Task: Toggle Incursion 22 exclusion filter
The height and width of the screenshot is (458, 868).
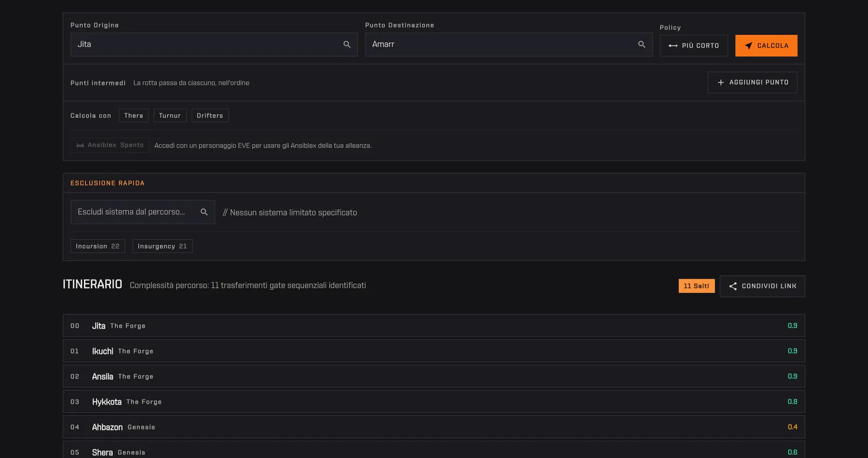Action: (x=98, y=246)
